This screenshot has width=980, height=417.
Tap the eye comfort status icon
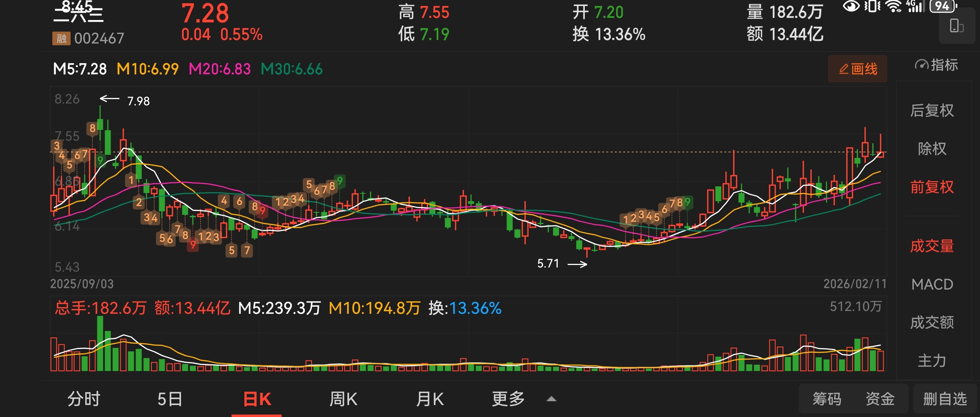851,6
